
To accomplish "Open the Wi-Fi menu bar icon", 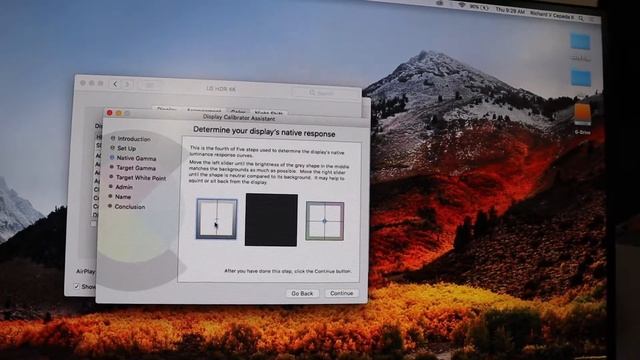I will click(x=462, y=5).
